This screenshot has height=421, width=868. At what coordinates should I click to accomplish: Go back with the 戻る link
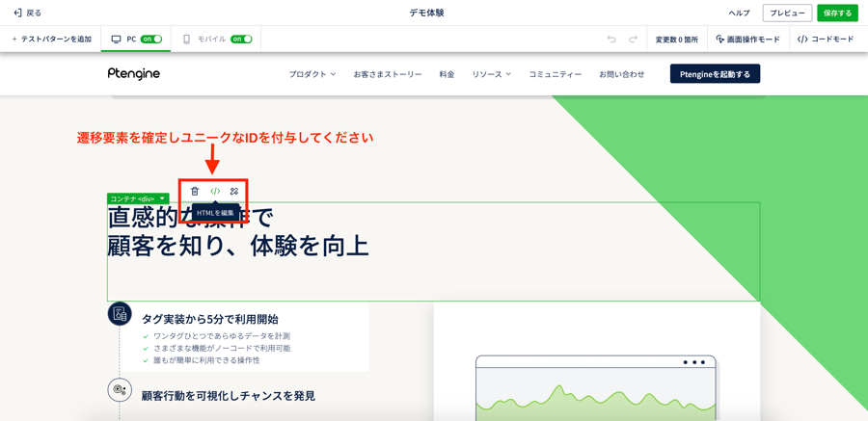27,13
